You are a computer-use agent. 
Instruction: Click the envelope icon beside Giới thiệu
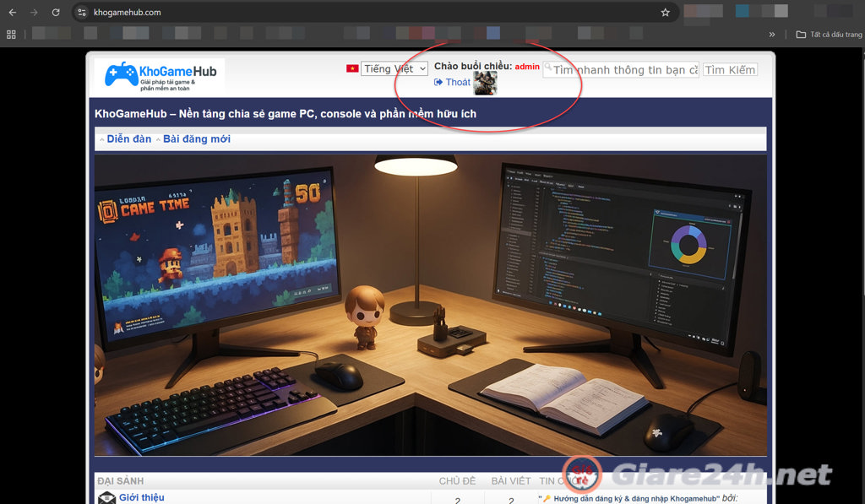click(106, 498)
